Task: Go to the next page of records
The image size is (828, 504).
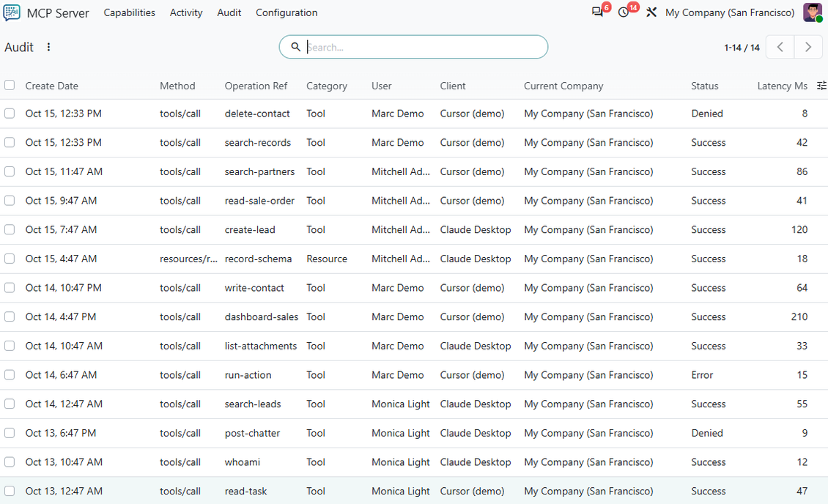Action: [808, 47]
